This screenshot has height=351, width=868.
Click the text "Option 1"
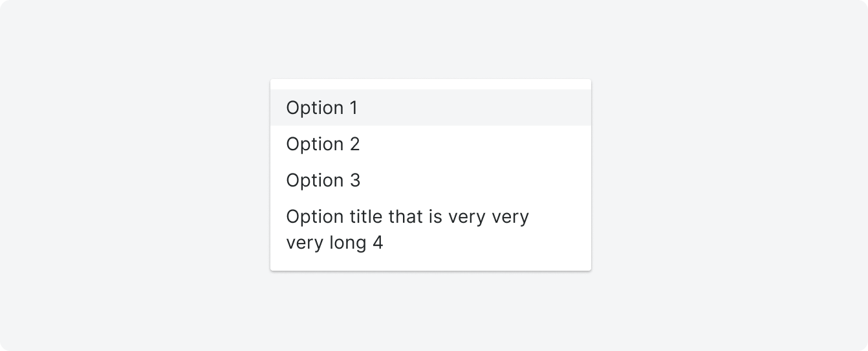pyautogui.click(x=321, y=108)
